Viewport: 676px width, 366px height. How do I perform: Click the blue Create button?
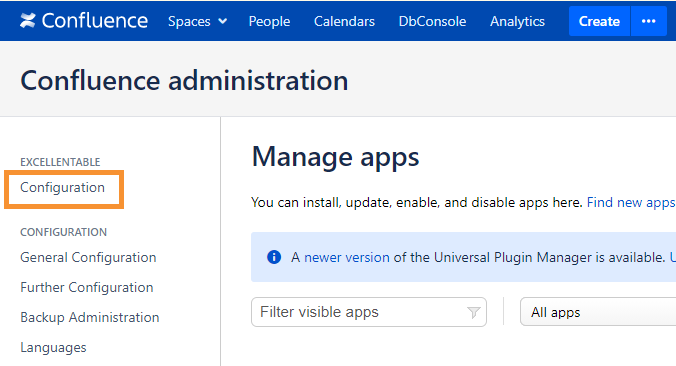click(x=599, y=21)
